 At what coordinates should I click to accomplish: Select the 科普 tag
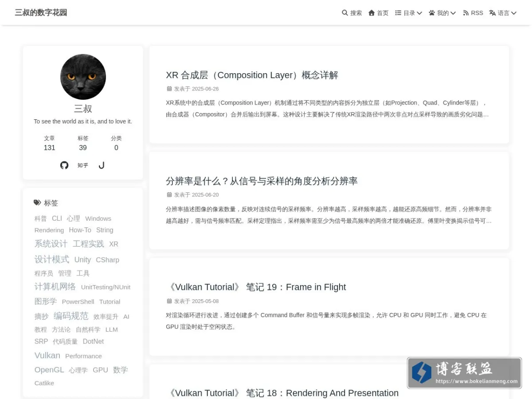[x=40, y=219]
